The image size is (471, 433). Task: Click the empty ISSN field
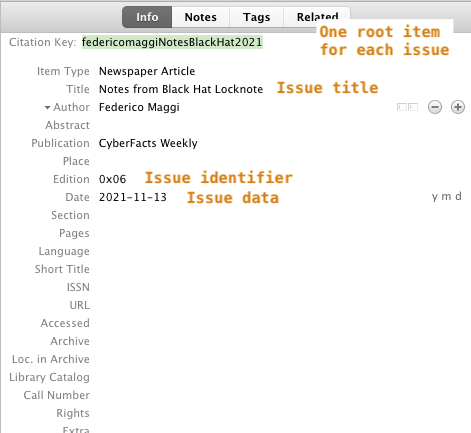(280, 287)
